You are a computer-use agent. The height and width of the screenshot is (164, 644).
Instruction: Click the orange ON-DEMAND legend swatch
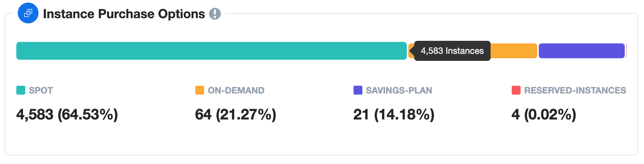(x=200, y=90)
